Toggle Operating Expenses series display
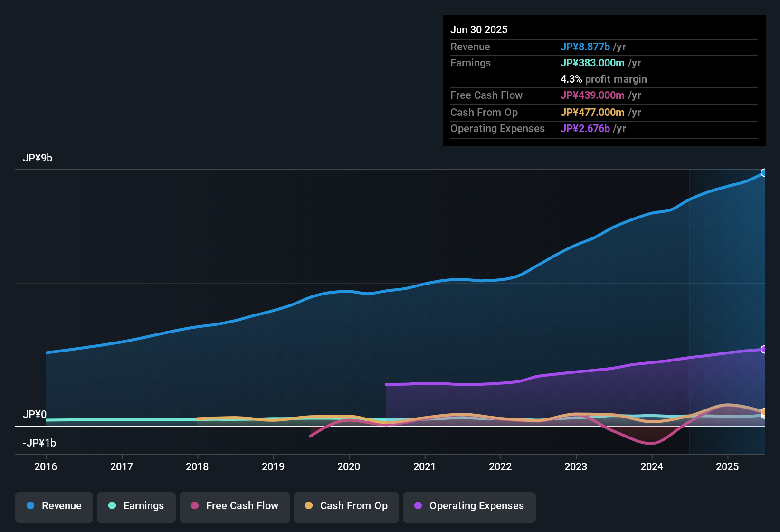This screenshot has width=780, height=532. pyautogui.click(x=469, y=506)
